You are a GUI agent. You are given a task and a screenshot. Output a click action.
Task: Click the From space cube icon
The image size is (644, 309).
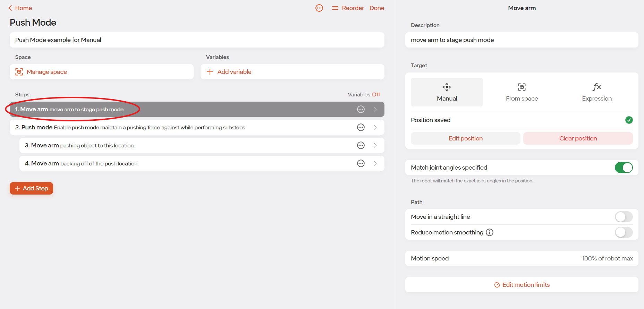tap(522, 87)
